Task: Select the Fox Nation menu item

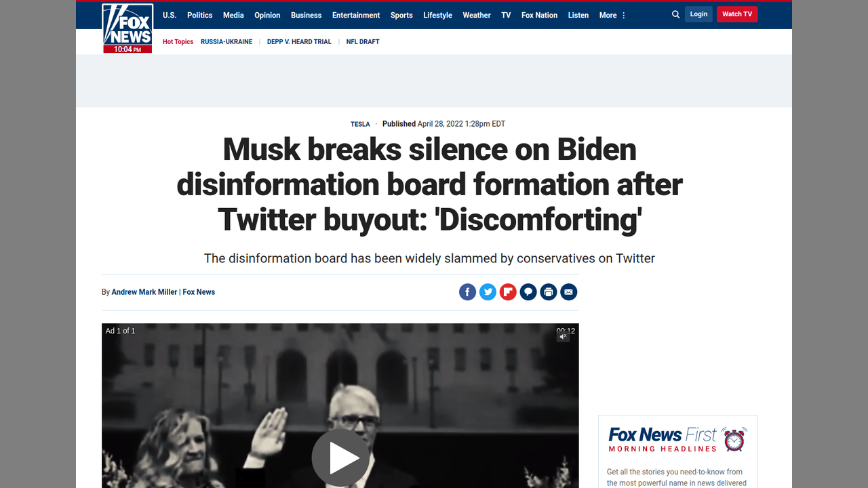Action: click(539, 15)
